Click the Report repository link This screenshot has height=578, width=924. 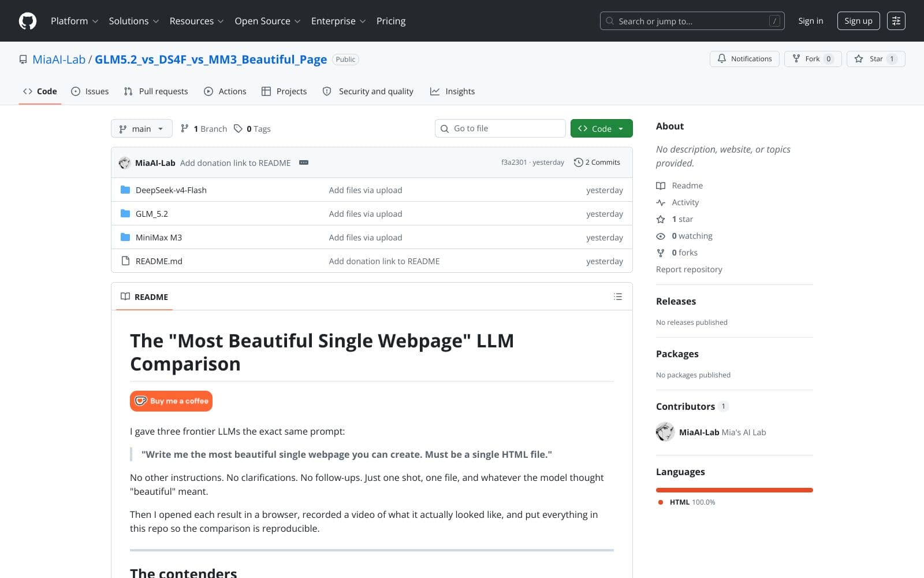689,269
